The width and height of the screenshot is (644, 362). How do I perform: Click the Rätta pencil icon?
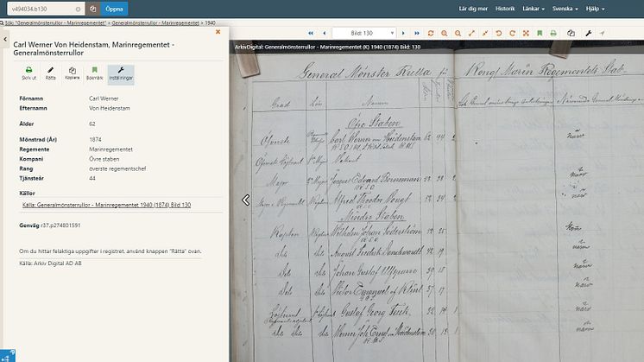click(50, 73)
